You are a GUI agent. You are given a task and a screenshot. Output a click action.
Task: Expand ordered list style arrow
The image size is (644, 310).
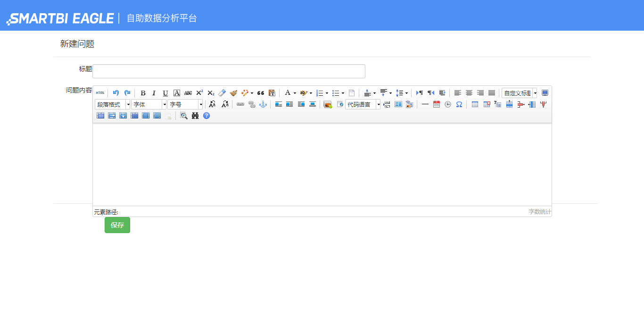pyautogui.click(x=327, y=93)
